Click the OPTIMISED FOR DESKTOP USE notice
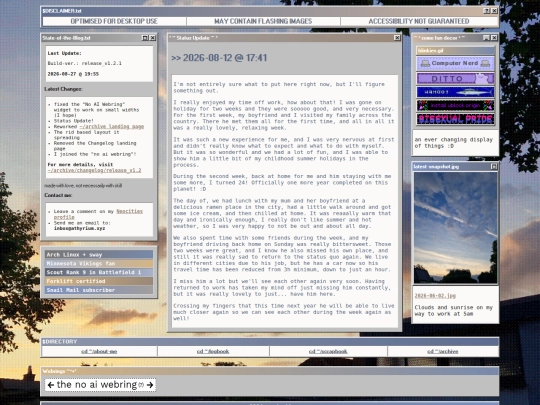 click(114, 21)
